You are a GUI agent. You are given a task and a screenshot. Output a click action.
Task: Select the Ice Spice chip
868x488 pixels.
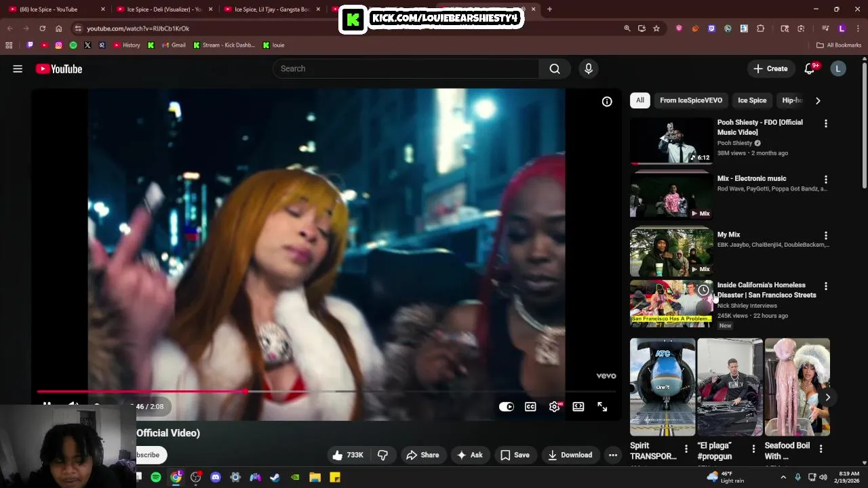pyautogui.click(x=752, y=100)
